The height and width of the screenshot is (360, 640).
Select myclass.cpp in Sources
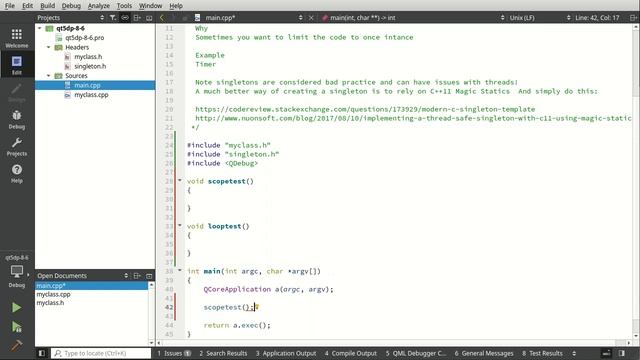[91, 95]
